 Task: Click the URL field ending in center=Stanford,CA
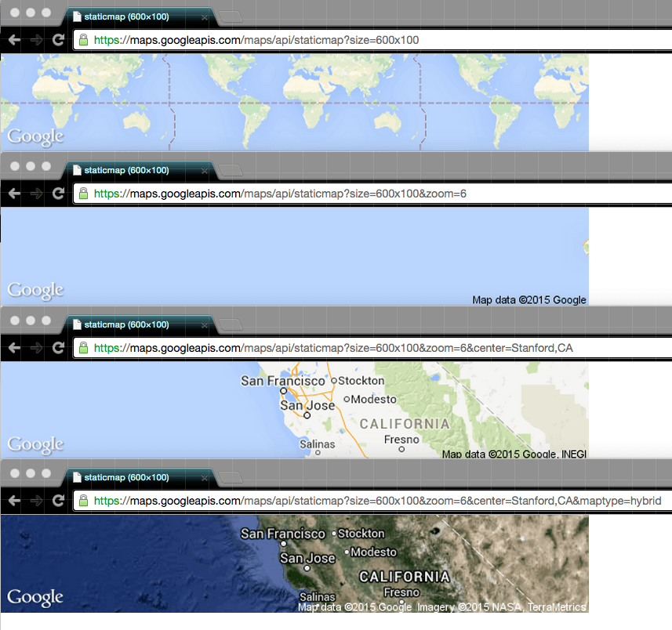373,348
